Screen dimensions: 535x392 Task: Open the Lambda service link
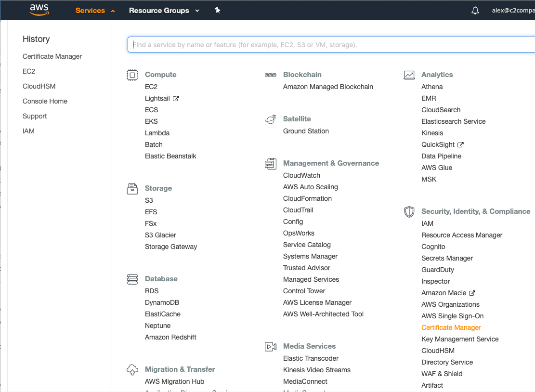coord(157,133)
